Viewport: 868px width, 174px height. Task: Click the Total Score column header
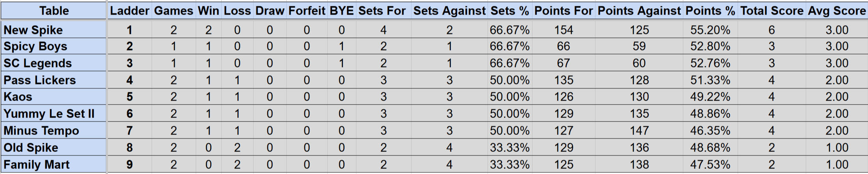tap(772, 11)
